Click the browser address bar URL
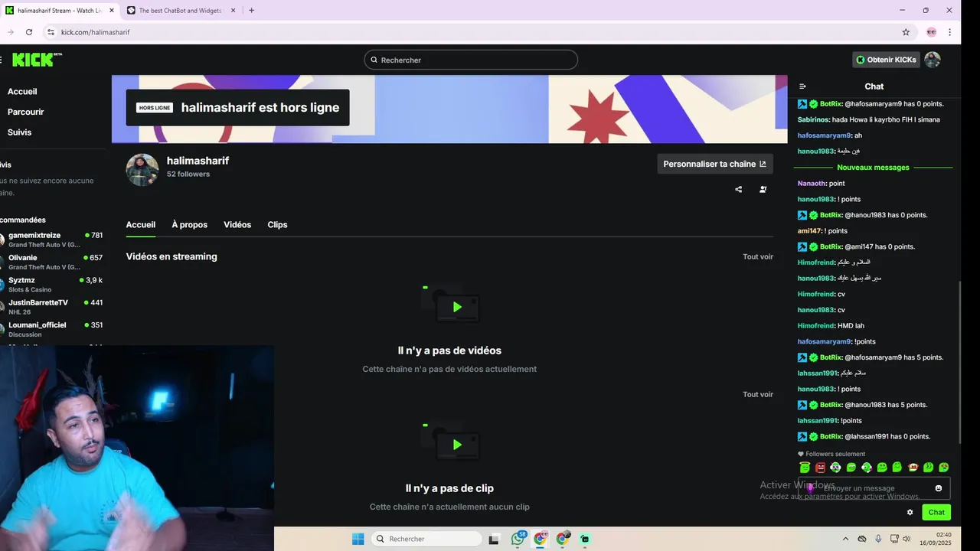 (x=95, y=32)
